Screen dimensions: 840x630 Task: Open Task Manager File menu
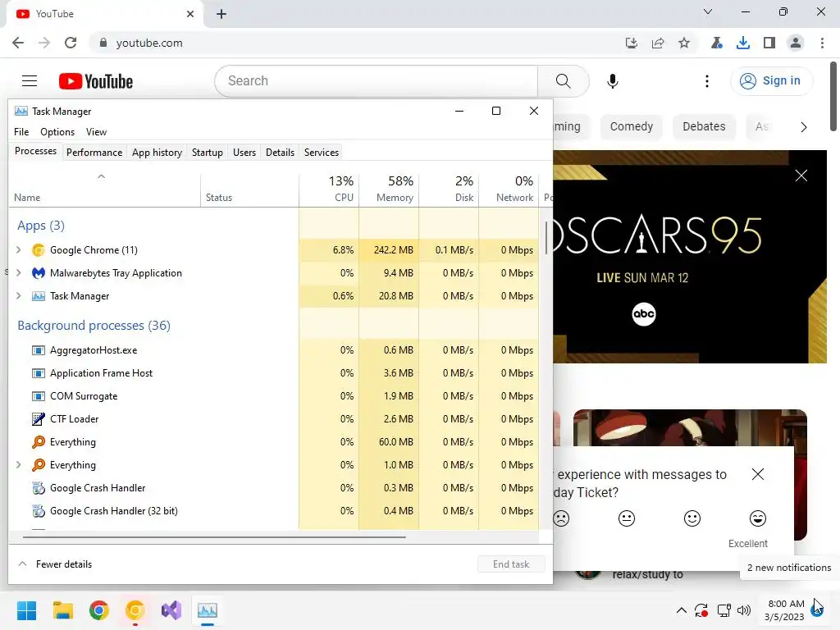(21, 132)
